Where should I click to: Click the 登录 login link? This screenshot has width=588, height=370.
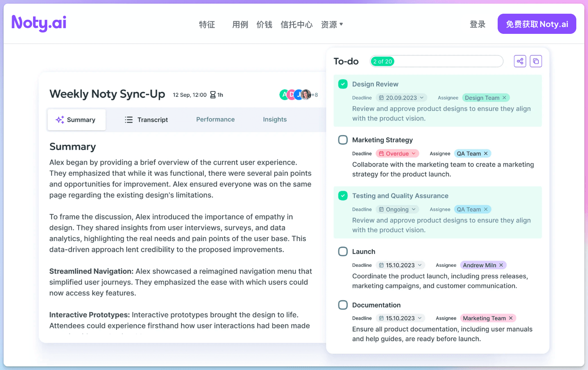coord(477,24)
